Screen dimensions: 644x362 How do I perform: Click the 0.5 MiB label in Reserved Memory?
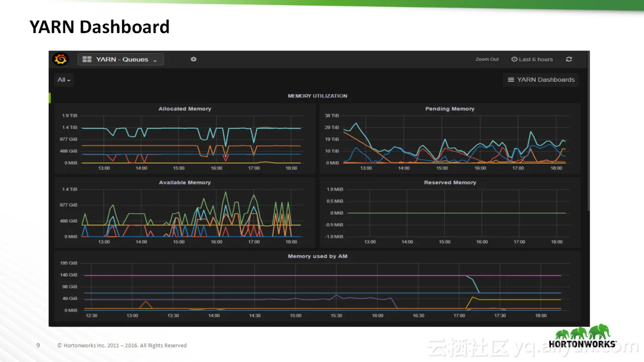tap(335, 201)
